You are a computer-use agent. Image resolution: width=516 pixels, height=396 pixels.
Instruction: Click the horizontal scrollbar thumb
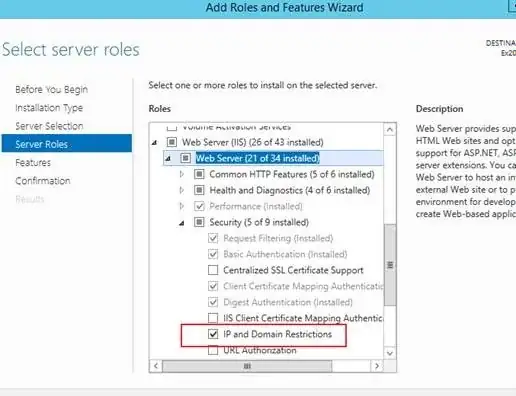247,366
